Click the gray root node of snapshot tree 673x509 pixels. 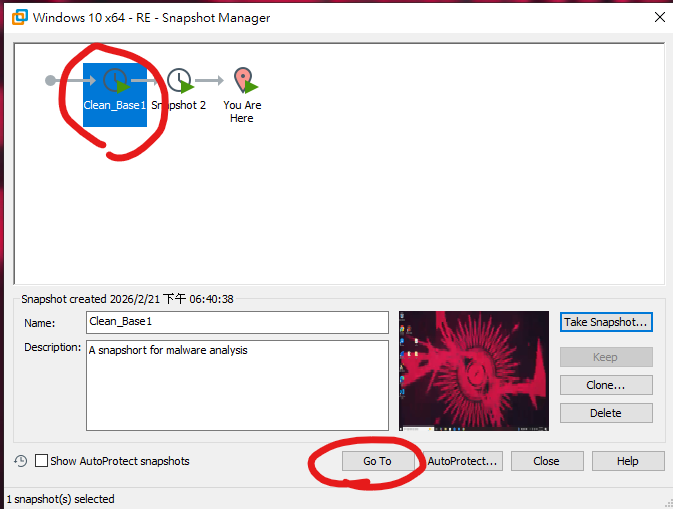point(51,80)
